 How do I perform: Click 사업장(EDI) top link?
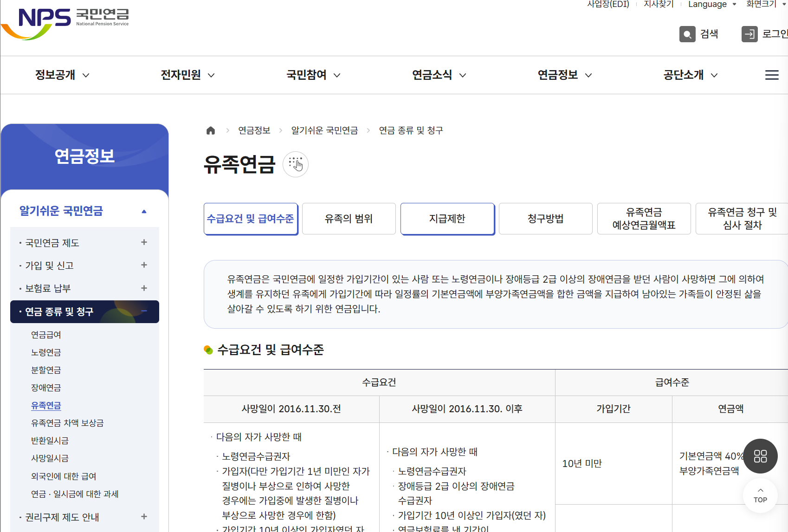point(608,4)
